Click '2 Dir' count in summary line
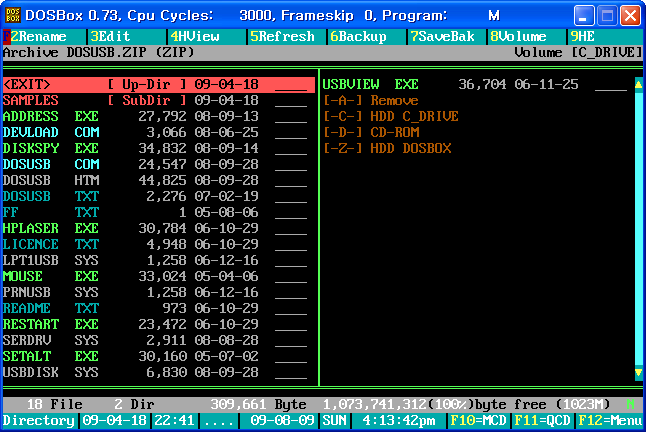Viewport: 646px width, 432px height. click(134, 404)
